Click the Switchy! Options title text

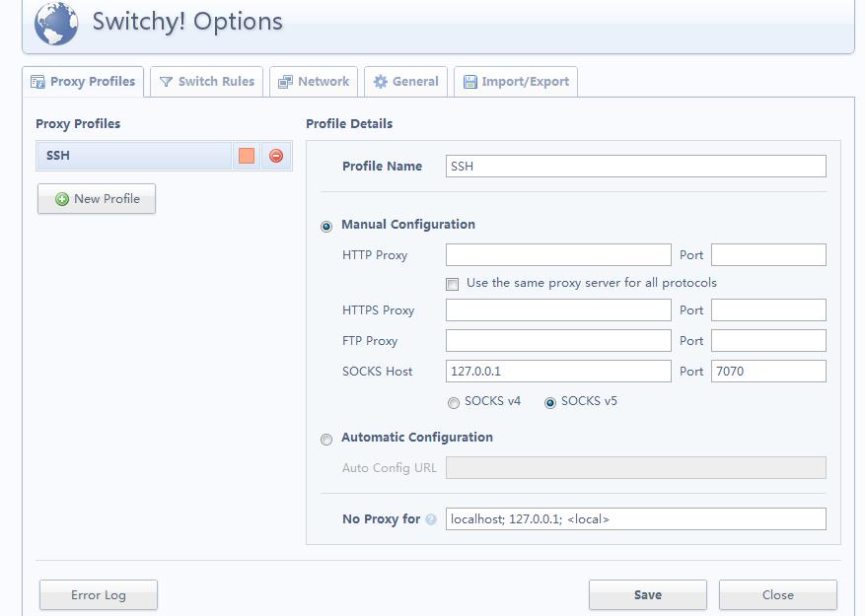187,22
